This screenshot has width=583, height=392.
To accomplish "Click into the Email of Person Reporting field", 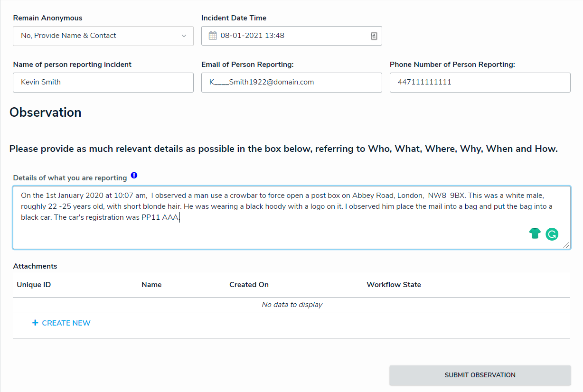I will pos(291,82).
